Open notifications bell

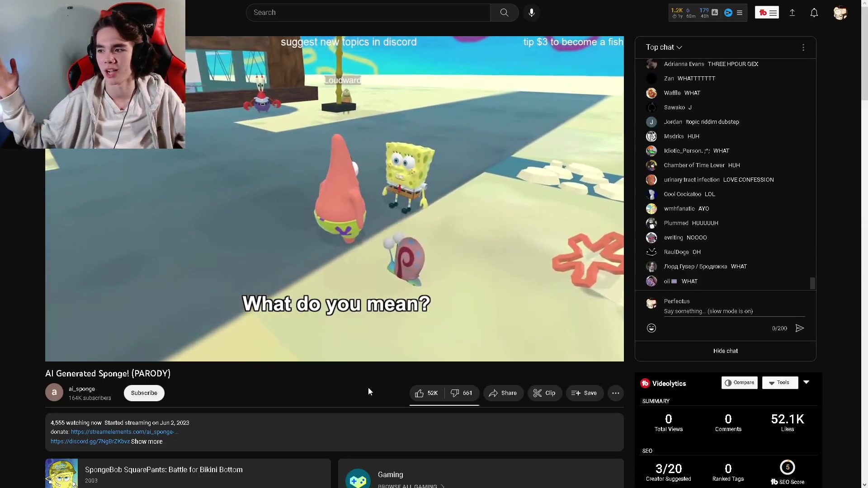[814, 13]
